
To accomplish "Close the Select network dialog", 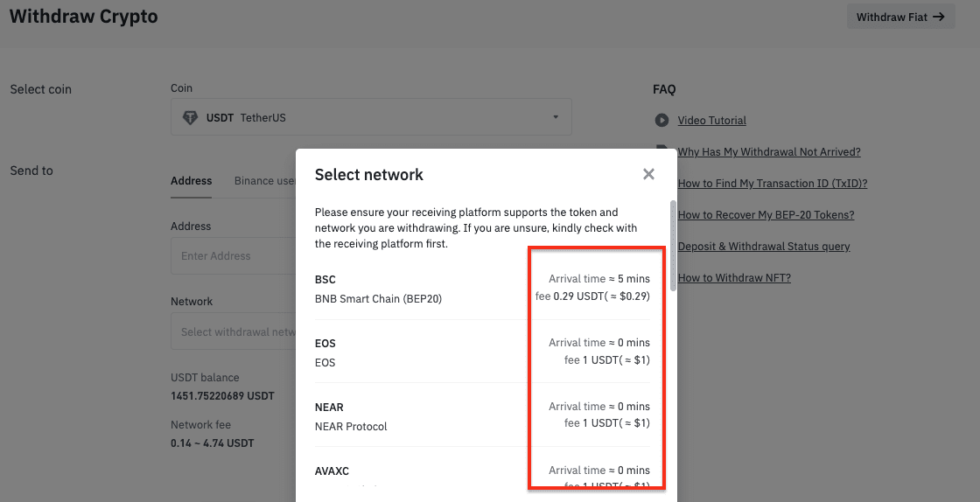I will 648,174.
